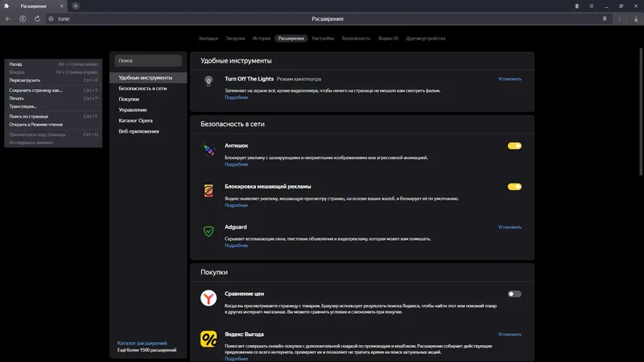Open the three-dot menu in the address bar
The width and height of the screenshot is (644, 362).
[x=619, y=19]
